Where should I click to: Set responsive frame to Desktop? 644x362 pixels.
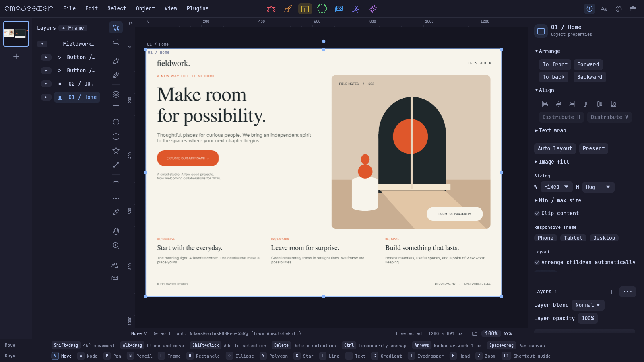604,238
